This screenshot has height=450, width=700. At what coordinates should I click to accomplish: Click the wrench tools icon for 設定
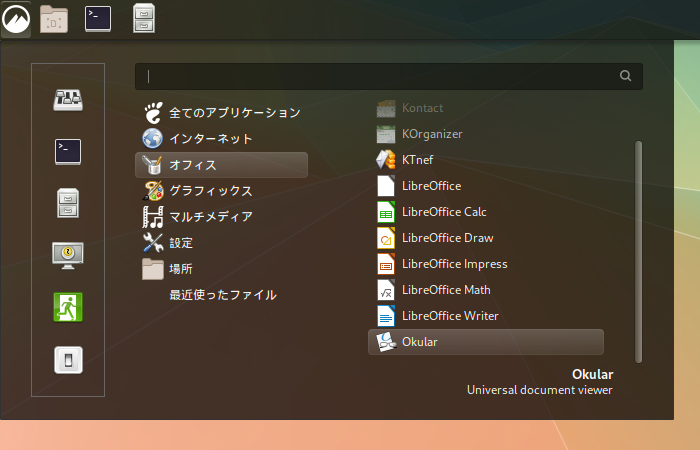click(153, 243)
